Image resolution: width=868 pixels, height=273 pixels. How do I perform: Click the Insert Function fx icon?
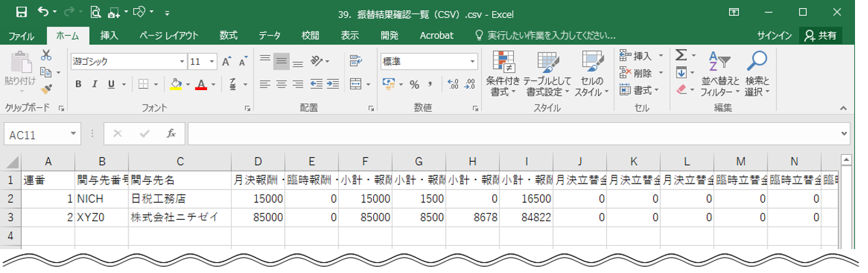172,134
